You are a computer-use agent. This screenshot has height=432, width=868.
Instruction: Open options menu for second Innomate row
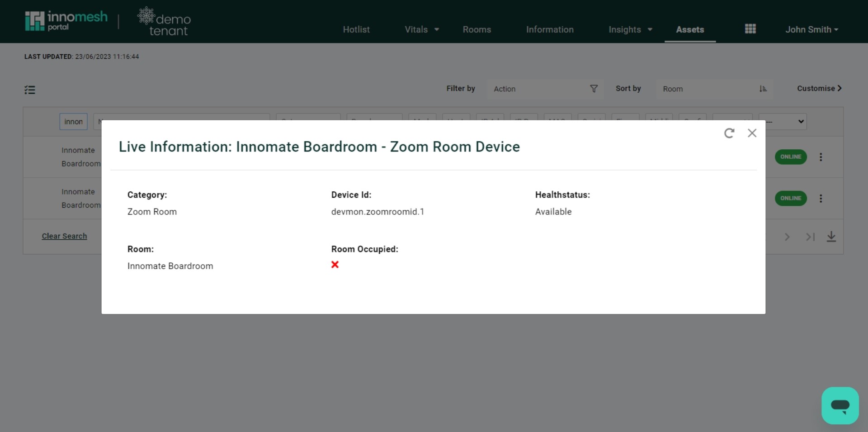pos(821,198)
